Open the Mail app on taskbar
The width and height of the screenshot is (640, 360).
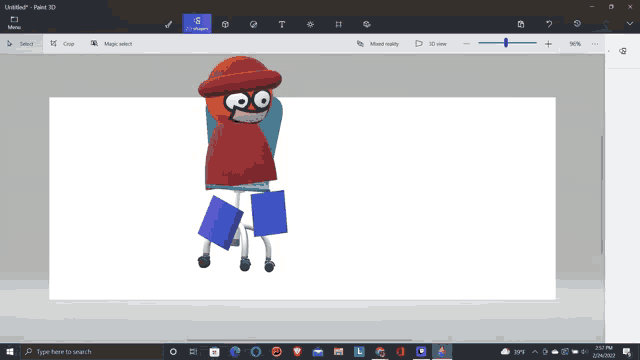coord(318,351)
